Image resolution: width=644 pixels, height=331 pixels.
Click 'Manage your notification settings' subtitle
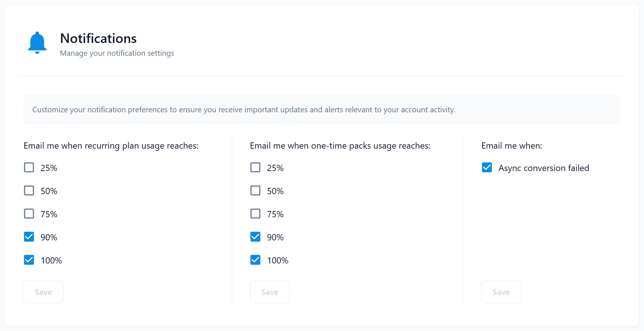[117, 53]
